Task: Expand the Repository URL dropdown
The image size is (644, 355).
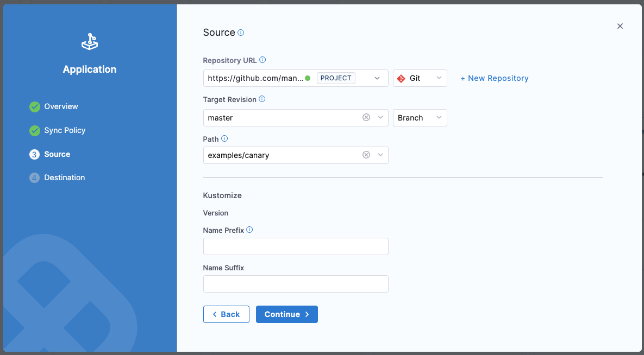Action: point(378,78)
